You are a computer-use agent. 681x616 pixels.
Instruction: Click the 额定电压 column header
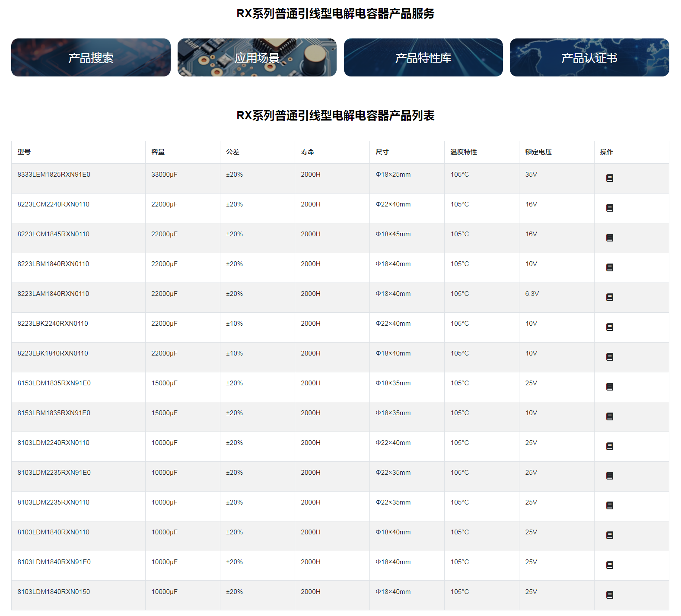pyautogui.click(x=538, y=152)
